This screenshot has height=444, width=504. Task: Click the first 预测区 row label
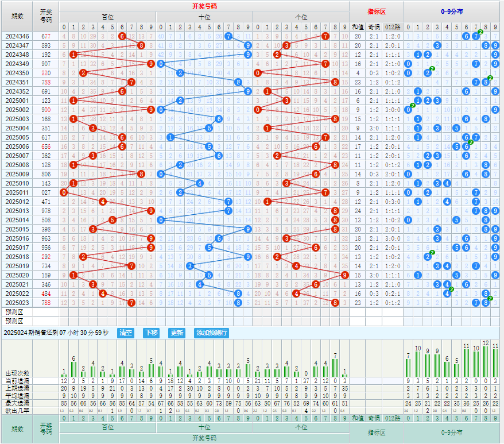pyautogui.click(x=17, y=312)
